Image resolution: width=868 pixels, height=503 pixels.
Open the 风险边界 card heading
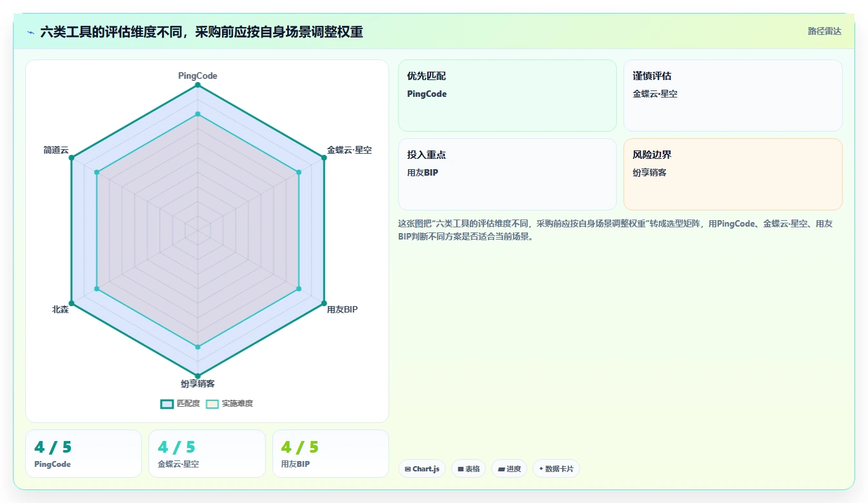point(652,155)
